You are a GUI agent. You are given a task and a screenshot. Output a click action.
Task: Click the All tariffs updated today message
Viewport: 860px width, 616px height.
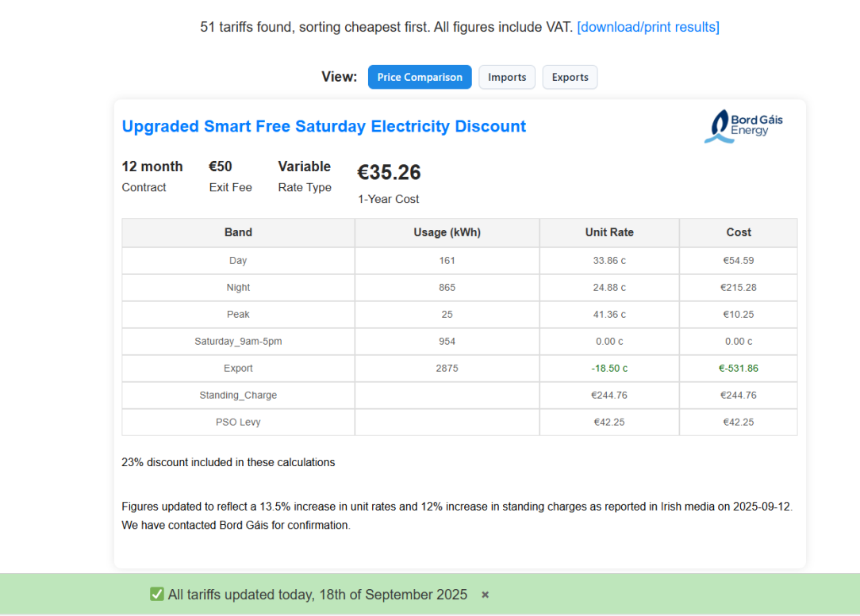click(317, 595)
